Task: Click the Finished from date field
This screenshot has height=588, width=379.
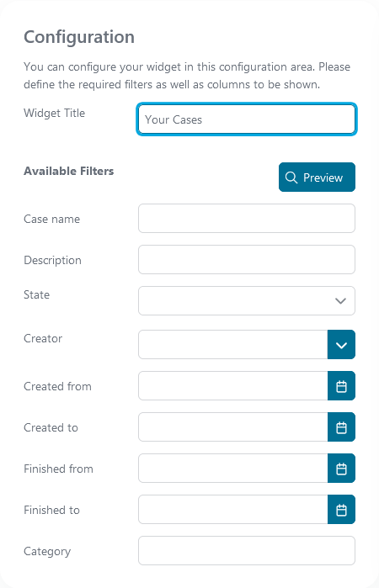Action: pos(233,469)
